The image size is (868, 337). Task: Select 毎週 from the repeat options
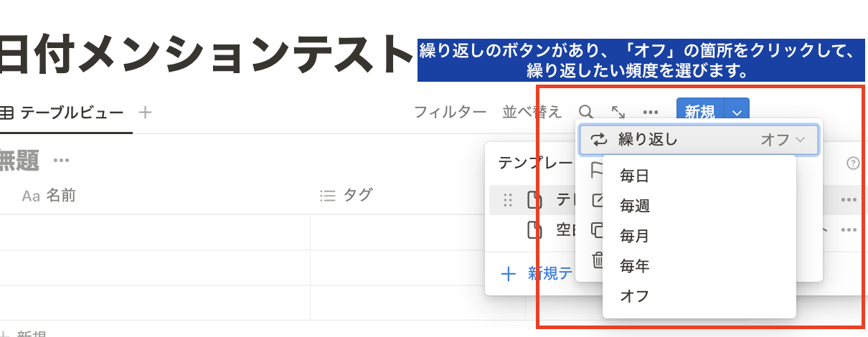(x=634, y=206)
